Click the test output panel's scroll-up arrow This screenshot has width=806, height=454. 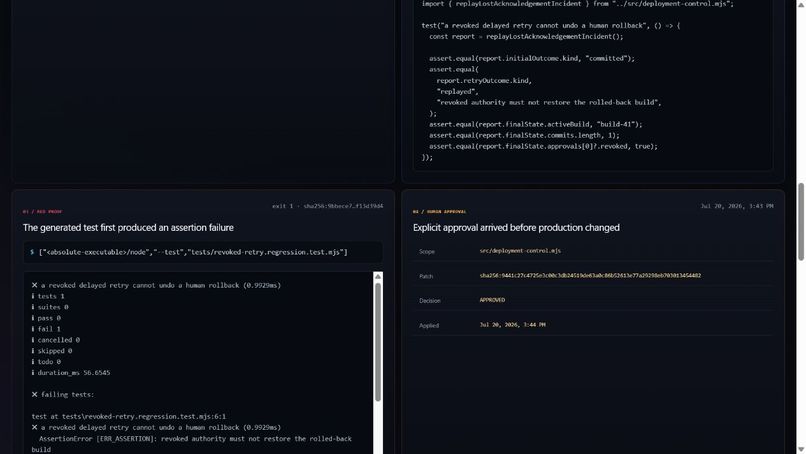click(378, 277)
